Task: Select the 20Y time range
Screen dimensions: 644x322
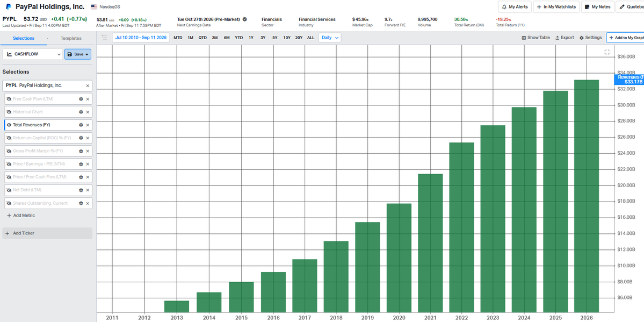Action: (x=299, y=38)
